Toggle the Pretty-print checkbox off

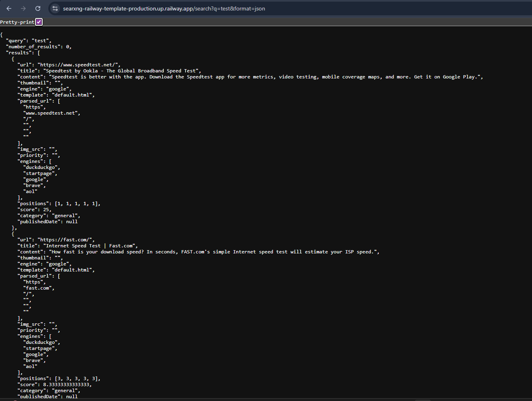(x=39, y=22)
